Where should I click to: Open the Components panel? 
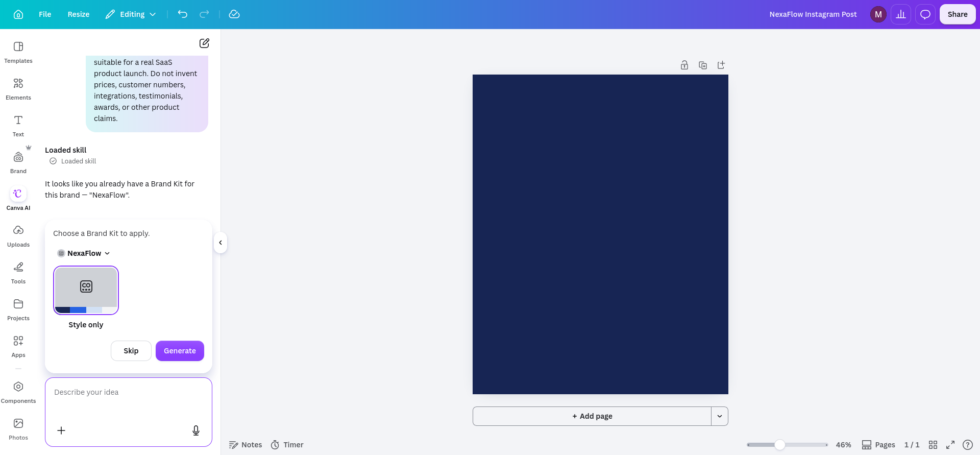(18, 392)
